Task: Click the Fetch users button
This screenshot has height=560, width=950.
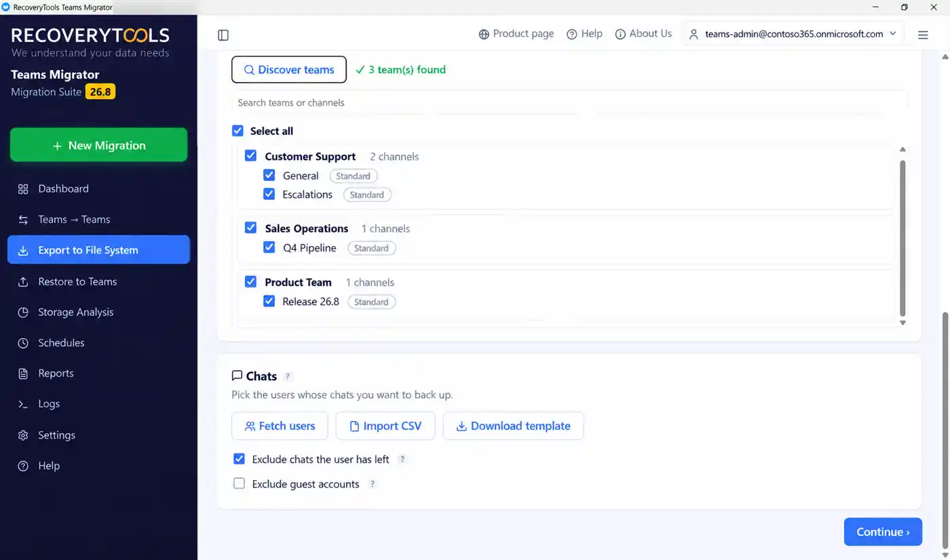Action: pyautogui.click(x=280, y=426)
